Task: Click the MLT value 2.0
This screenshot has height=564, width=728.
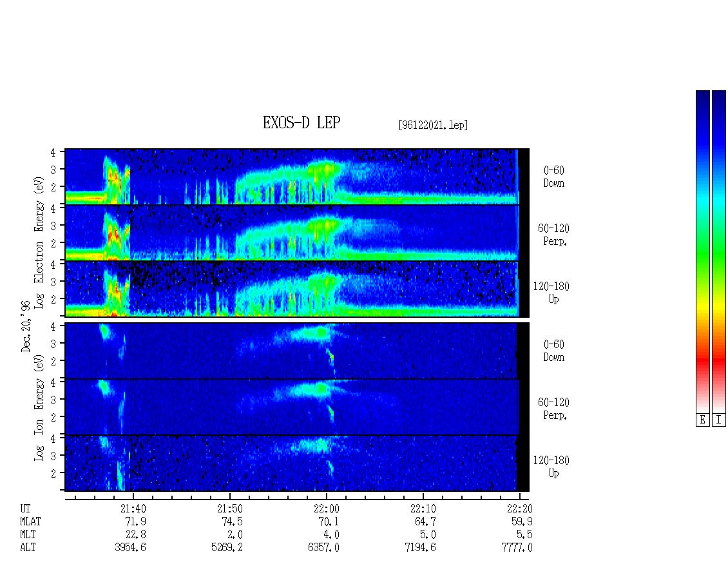Action: coord(235,535)
